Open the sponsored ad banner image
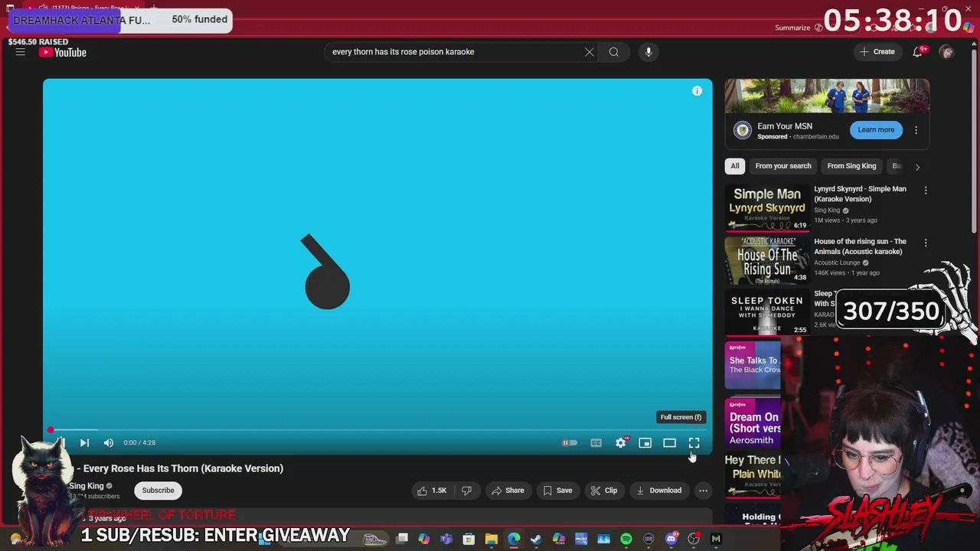This screenshot has height=551, width=980. 827,96
